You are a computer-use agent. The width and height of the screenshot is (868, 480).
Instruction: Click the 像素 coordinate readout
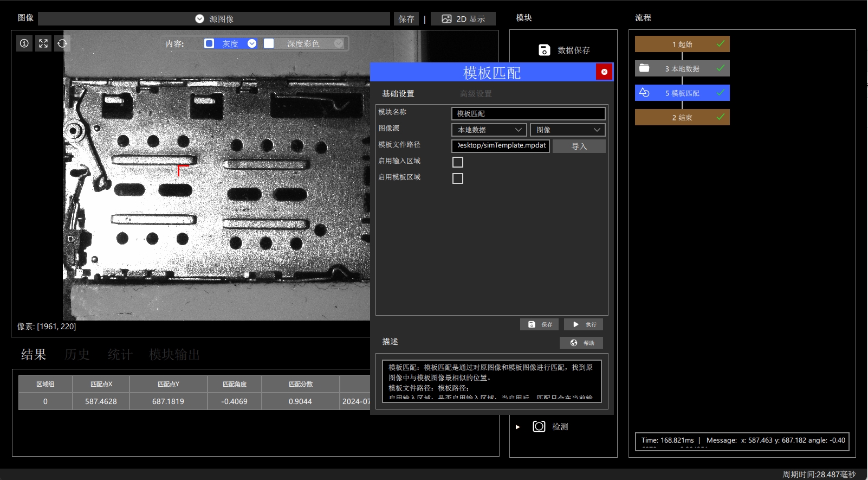point(47,327)
